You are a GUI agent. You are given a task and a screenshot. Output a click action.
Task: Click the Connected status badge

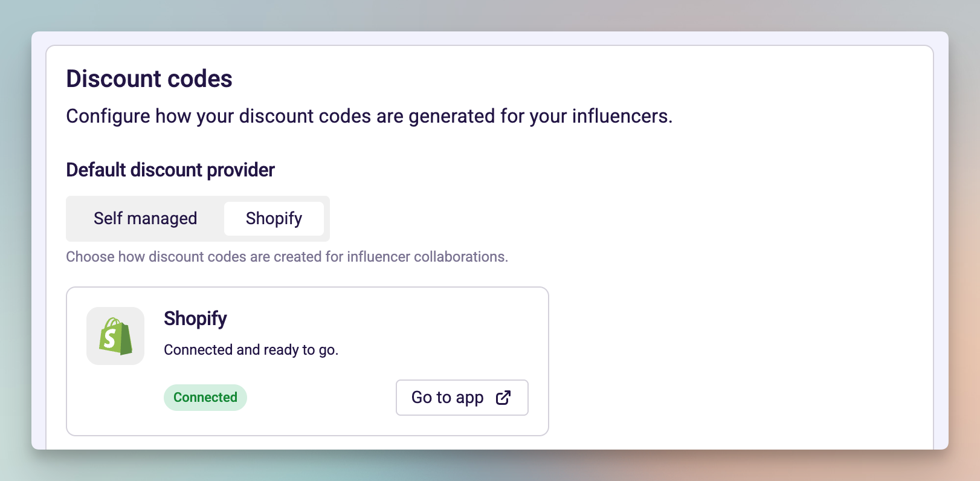205,397
